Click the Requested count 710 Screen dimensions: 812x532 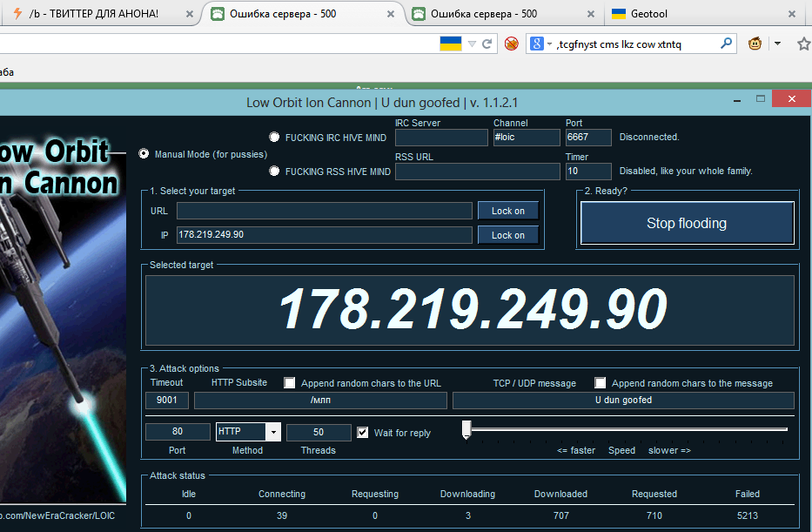tap(654, 515)
